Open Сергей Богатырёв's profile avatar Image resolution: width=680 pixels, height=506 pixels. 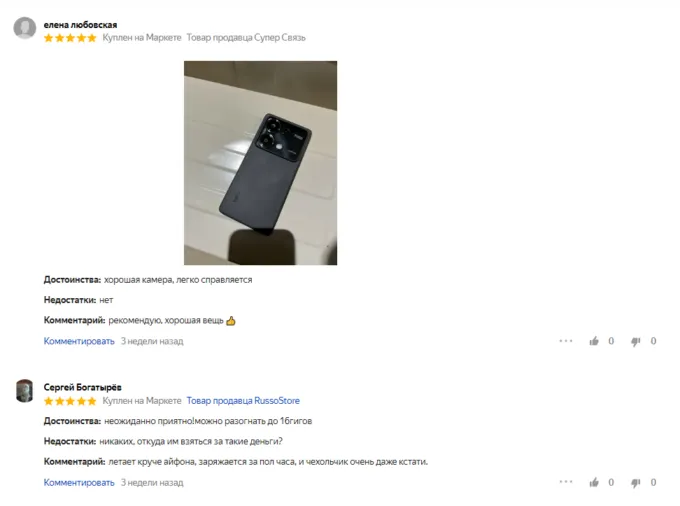pos(25,391)
